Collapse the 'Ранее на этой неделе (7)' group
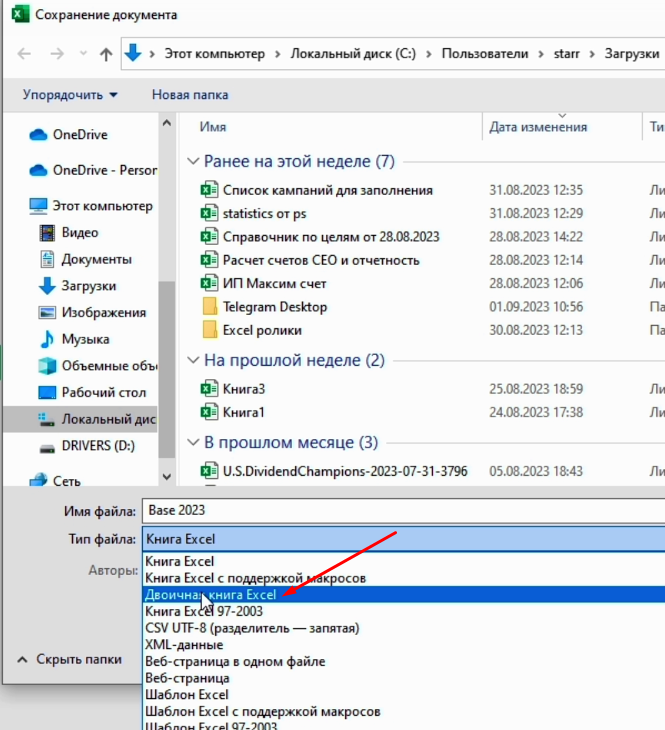 (193, 162)
